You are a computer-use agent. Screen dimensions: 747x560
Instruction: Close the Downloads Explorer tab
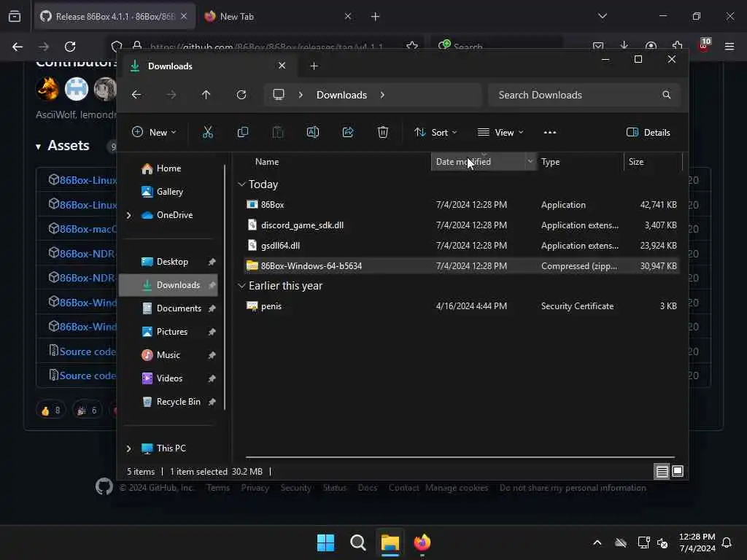282,66
